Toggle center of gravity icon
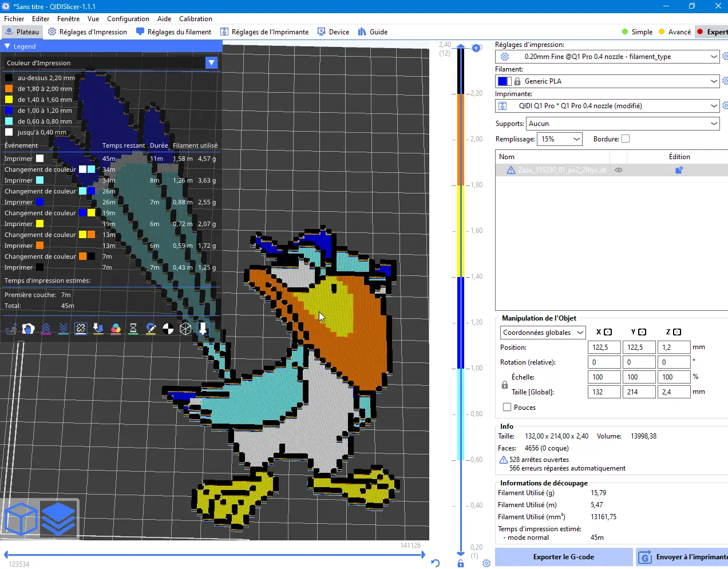This screenshot has height=569, width=728. click(168, 329)
